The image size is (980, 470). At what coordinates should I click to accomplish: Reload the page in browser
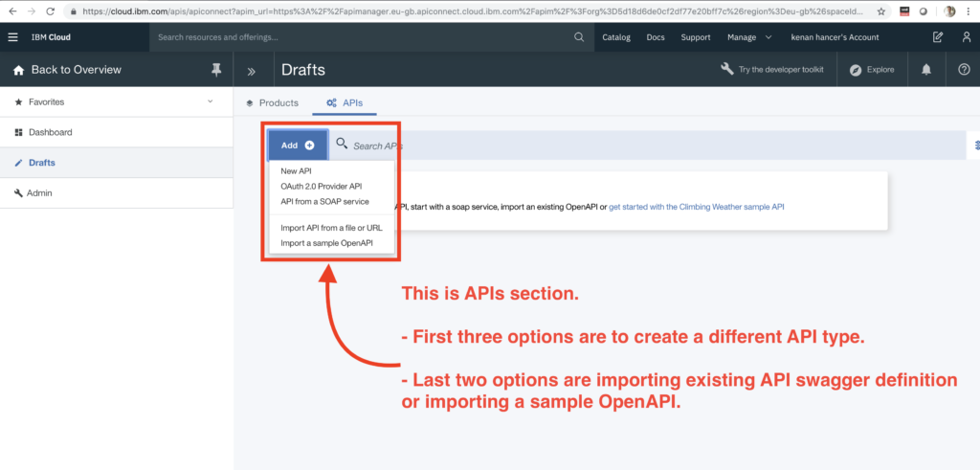(x=50, y=11)
